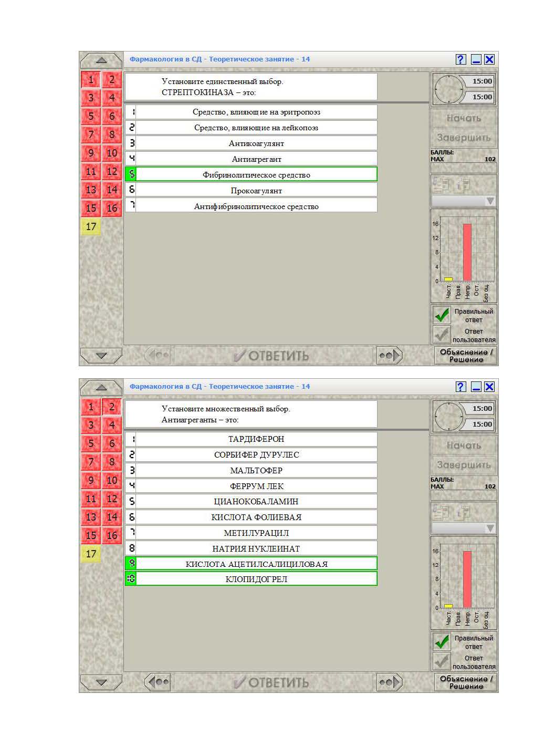Select answer 'ТАРДИФЕРОН'
Viewport: 534px width, 756px height.
[x=251, y=439]
